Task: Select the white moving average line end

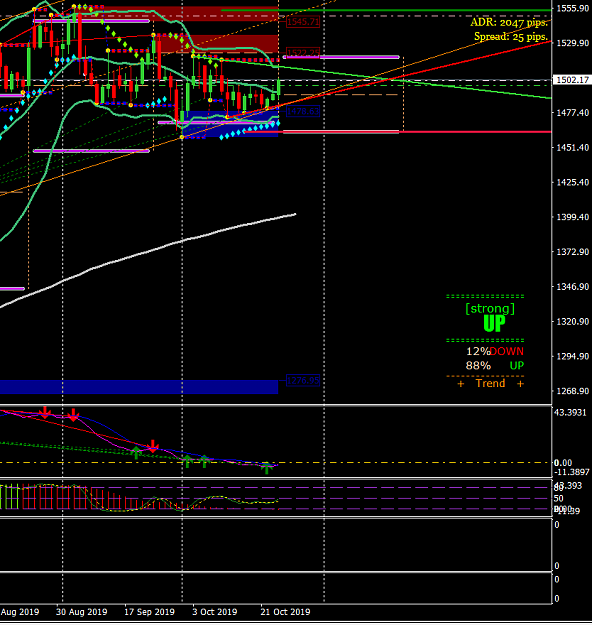Action: (294, 215)
